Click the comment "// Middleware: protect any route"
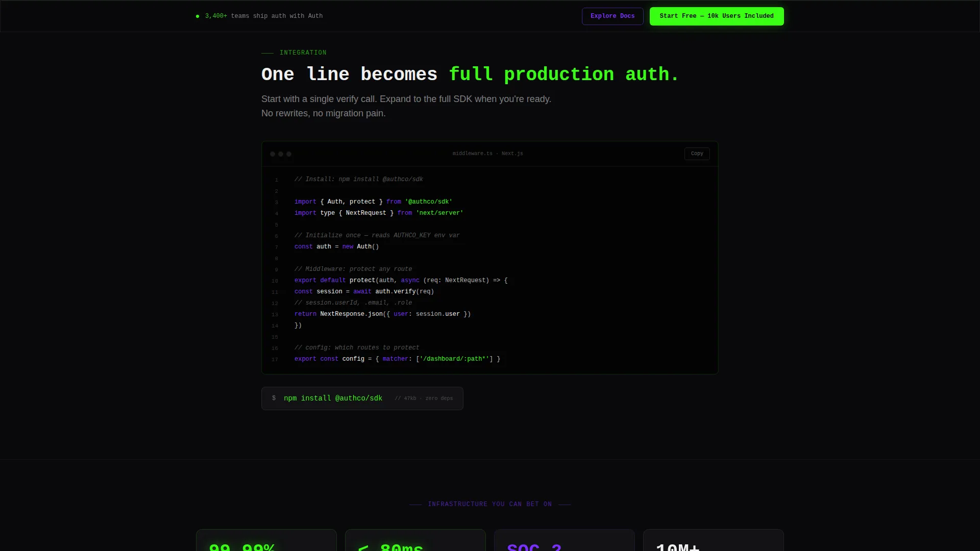Screen dimensions: 980x551 353,269
